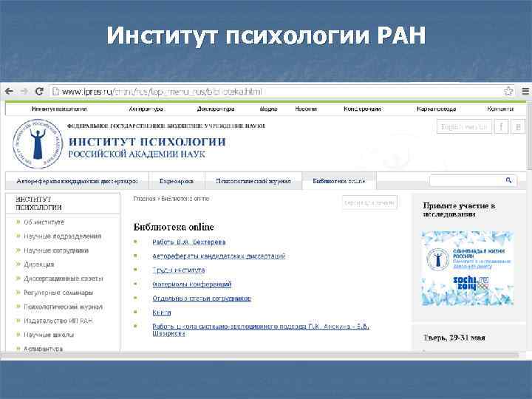This screenshot has height=399, width=532.
Task: Click the print version button
Action: pos(369,203)
